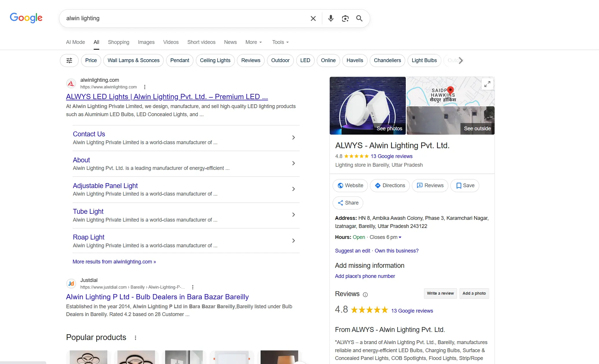Open the Contact Us sitelink

pyautogui.click(x=89, y=134)
